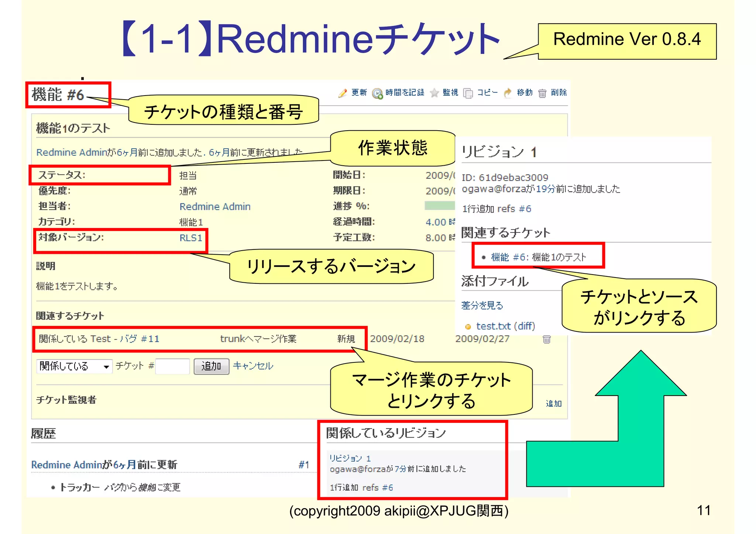Click the revision ID: 61d9ebac3009 text

tap(505, 178)
